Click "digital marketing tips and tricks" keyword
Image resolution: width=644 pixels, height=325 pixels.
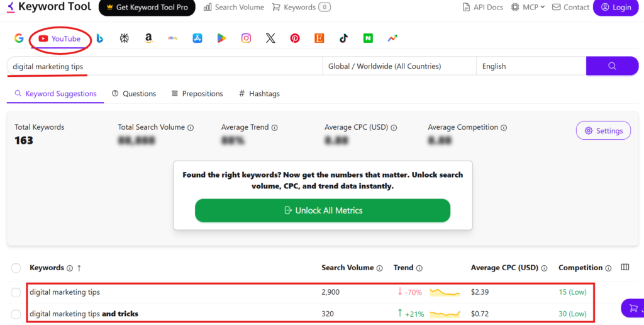pos(84,314)
